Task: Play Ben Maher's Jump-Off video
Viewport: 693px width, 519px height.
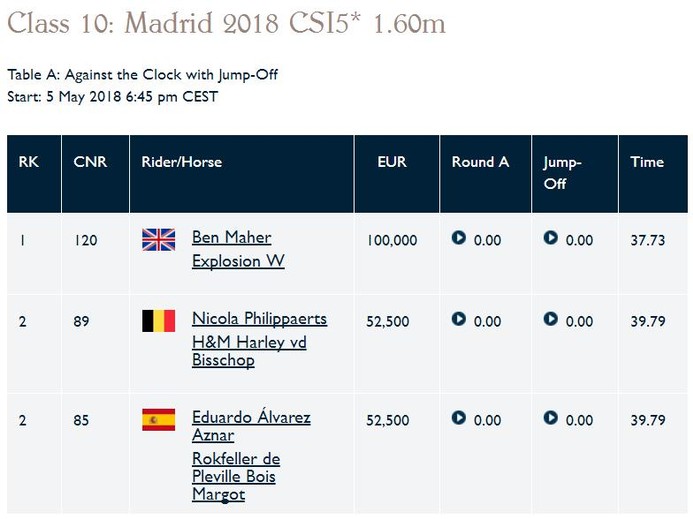Action: 551,238
